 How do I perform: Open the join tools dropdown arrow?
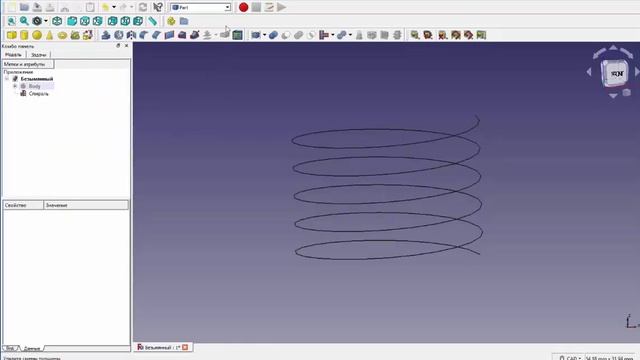coord(333,35)
